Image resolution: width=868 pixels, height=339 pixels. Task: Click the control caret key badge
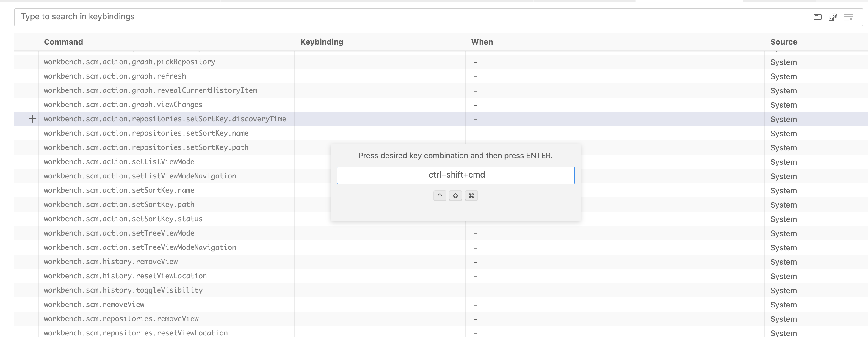(440, 195)
